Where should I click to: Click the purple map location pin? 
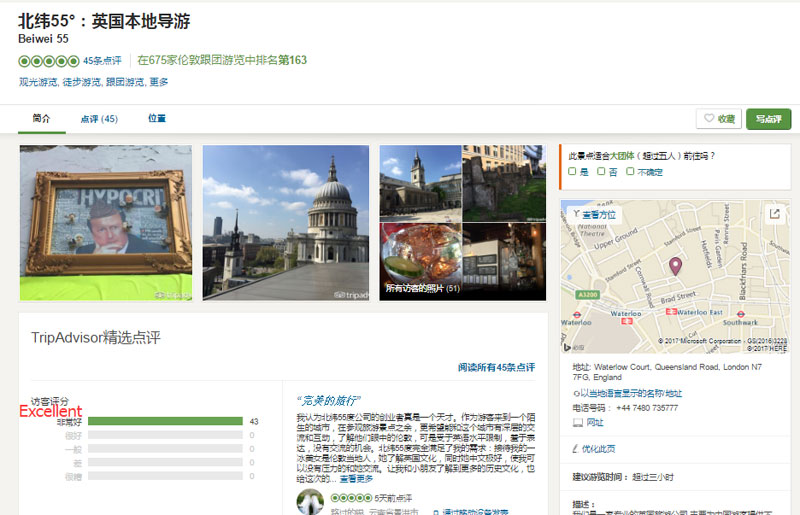(675, 265)
